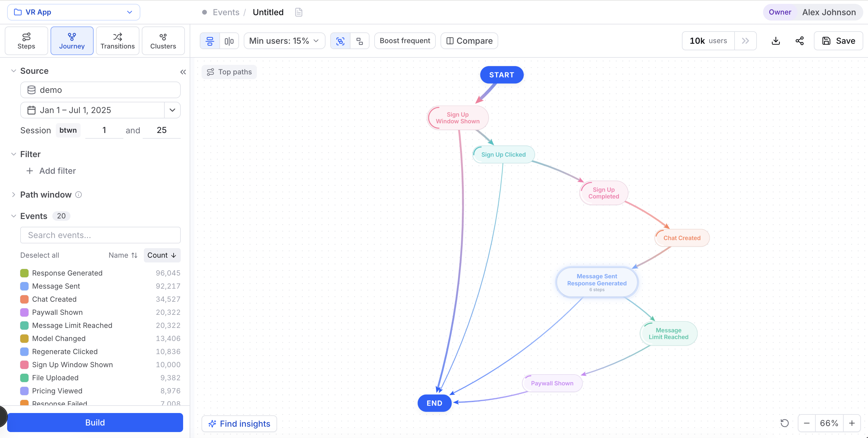Toggle the Response Generated event checkbox

(x=24, y=273)
